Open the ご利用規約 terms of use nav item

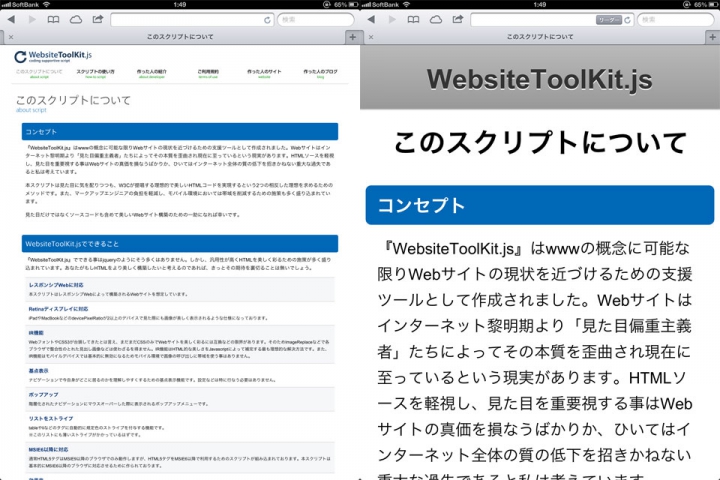(208, 73)
